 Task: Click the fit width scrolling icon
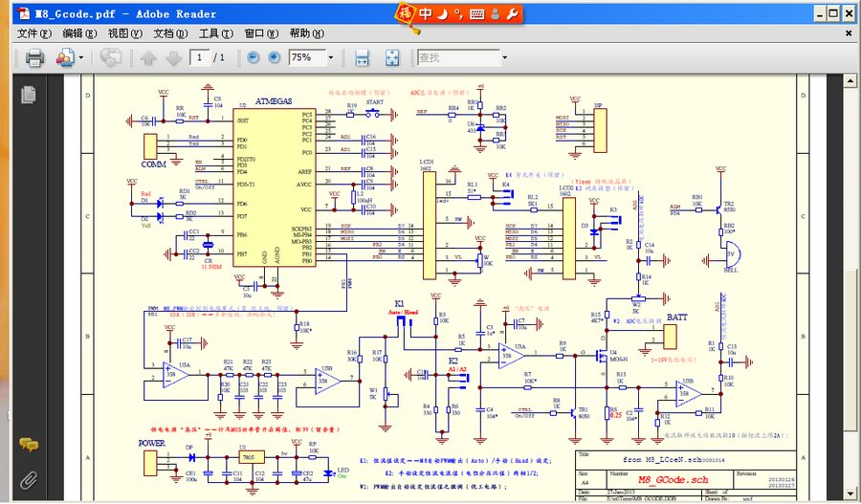(x=363, y=58)
